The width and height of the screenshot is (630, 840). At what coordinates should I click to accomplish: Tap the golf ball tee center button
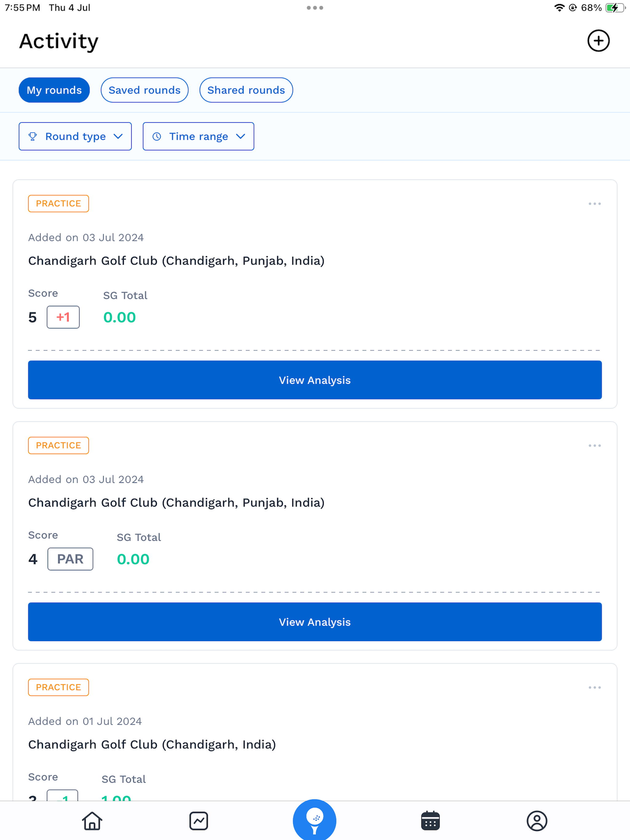[315, 820]
